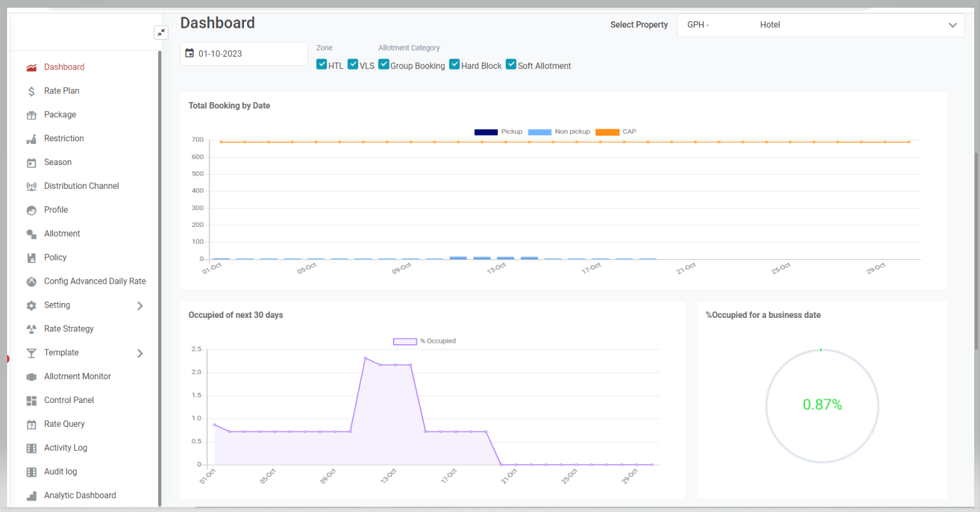Click the Restriction icon

tap(31, 138)
